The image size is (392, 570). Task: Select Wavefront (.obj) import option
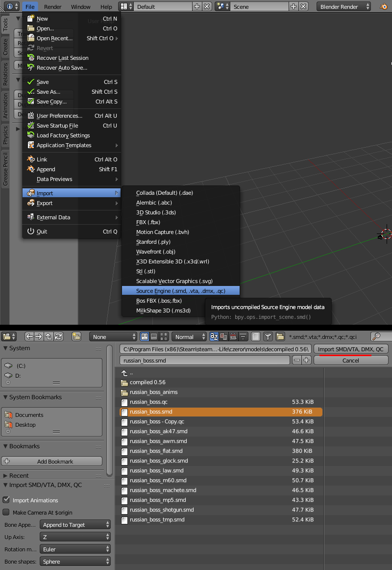click(x=181, y=252)
